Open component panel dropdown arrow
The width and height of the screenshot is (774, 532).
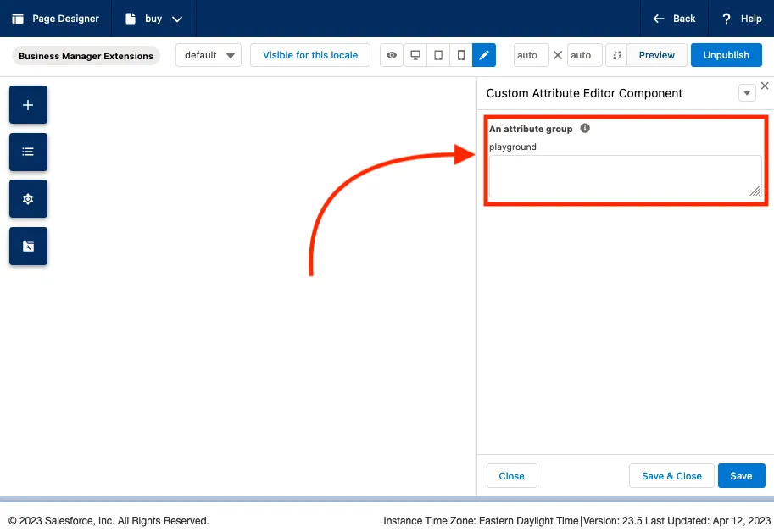pyautogui.click(x=747, y=93)
